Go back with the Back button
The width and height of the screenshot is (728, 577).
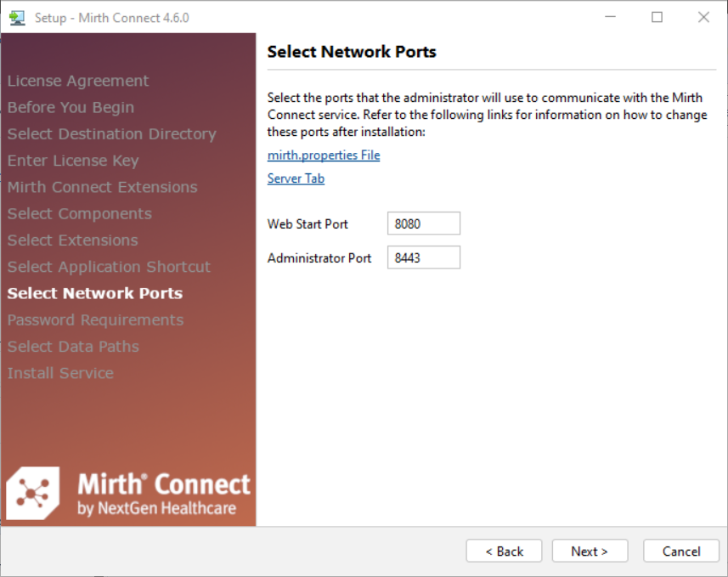(x=505, y=552)
